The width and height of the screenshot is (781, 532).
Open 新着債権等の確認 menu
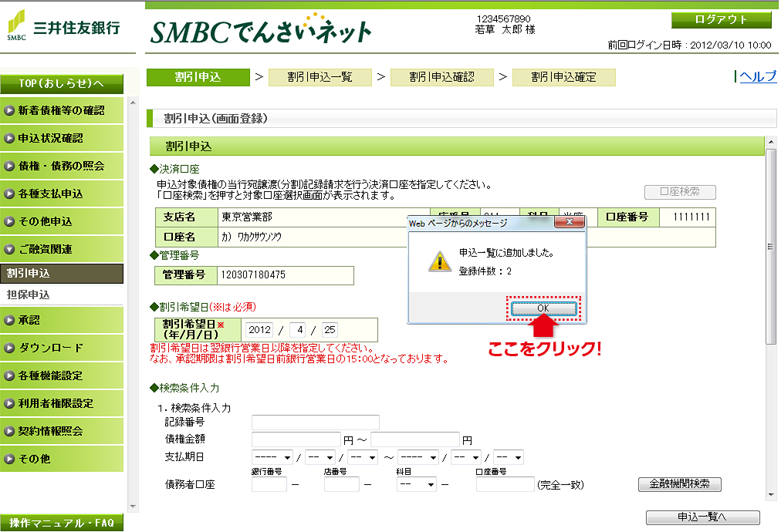(x=62, y=110)
